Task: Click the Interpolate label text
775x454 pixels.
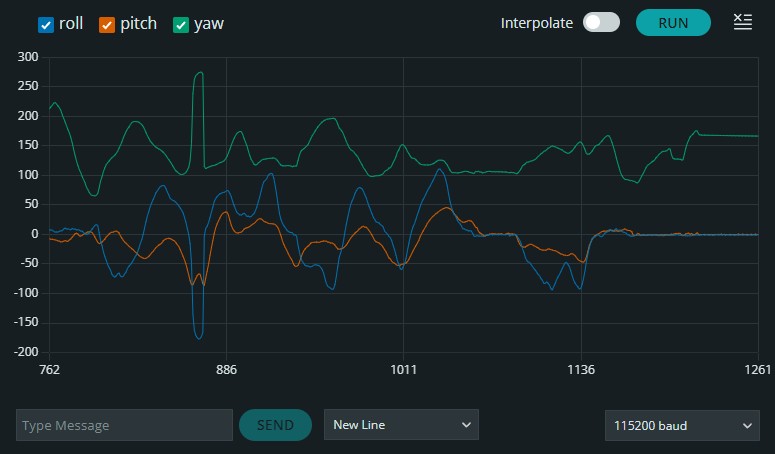Action: point(537,23)
